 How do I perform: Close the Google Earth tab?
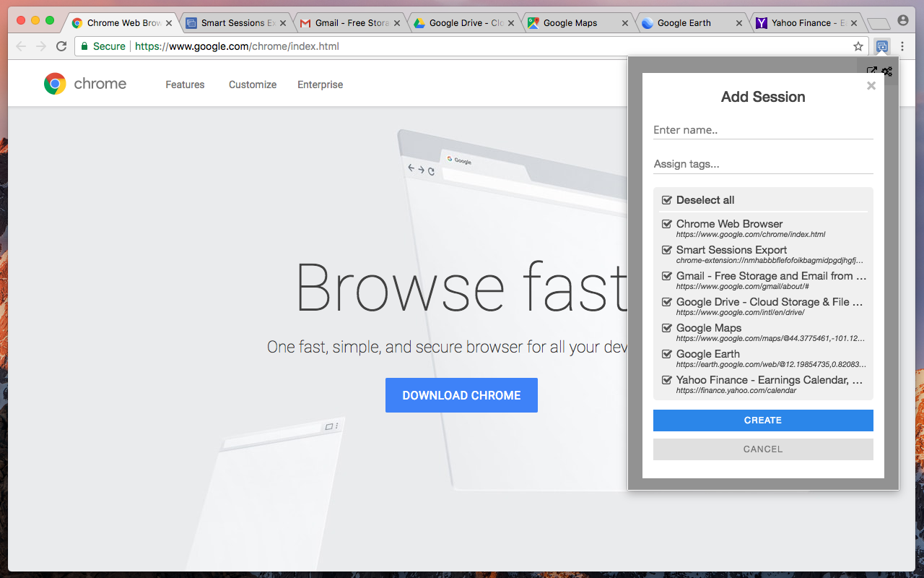739,23
